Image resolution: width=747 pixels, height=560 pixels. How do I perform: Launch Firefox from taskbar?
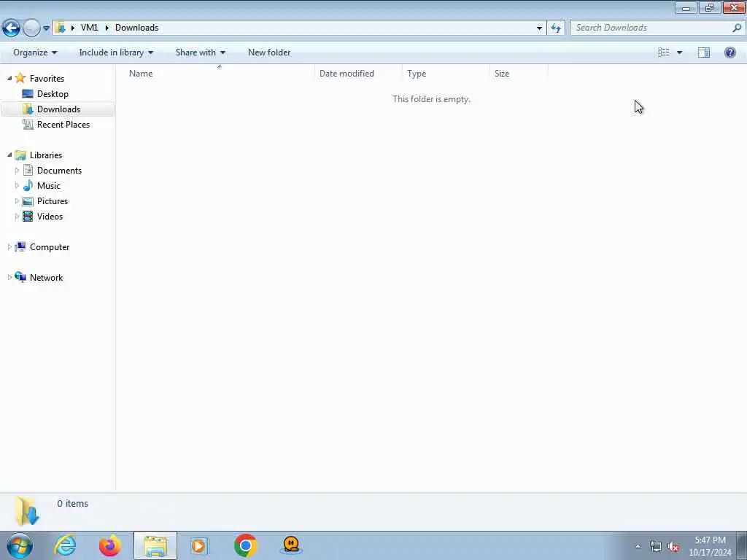tap(110, 545)
